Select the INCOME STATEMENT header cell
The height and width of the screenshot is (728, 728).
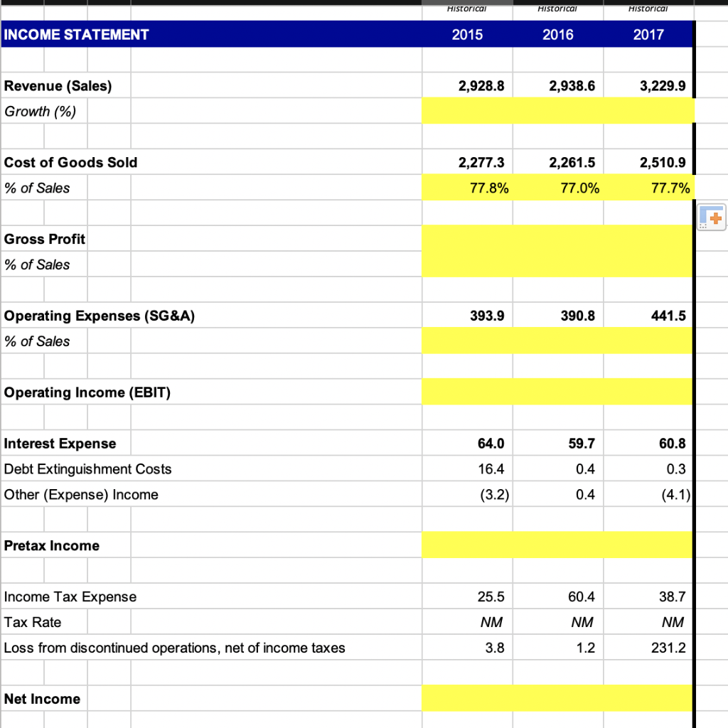[x=76, y=35]
